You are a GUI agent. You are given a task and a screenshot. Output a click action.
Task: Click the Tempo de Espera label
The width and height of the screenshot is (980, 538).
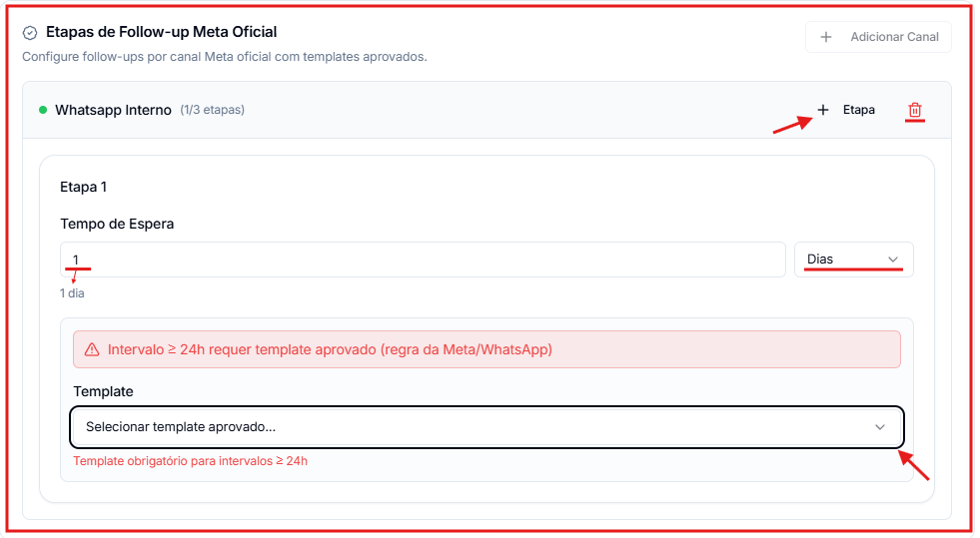[x=117, y=224]
